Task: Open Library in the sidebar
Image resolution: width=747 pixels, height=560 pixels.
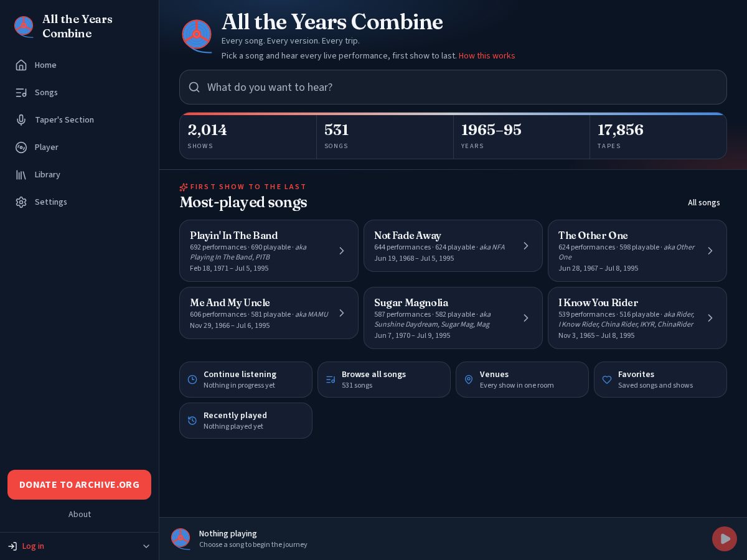Action: 80,174
